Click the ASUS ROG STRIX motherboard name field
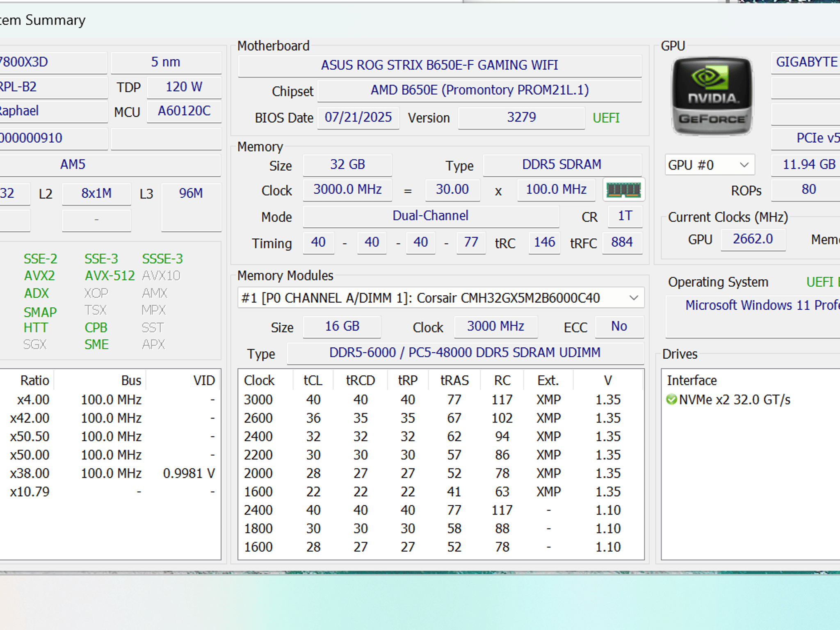 440,65
